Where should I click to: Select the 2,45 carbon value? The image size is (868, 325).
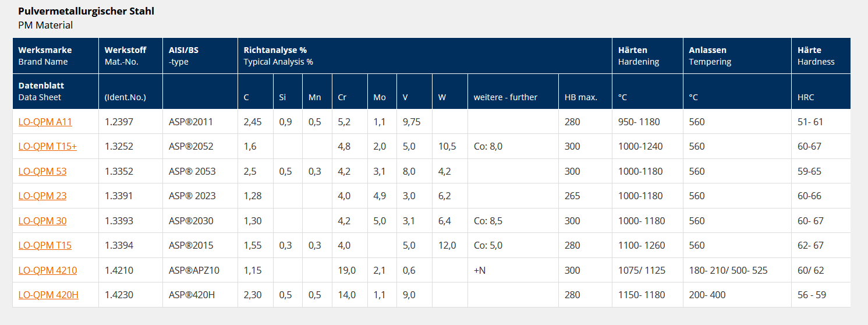click(x=253, y=122)
